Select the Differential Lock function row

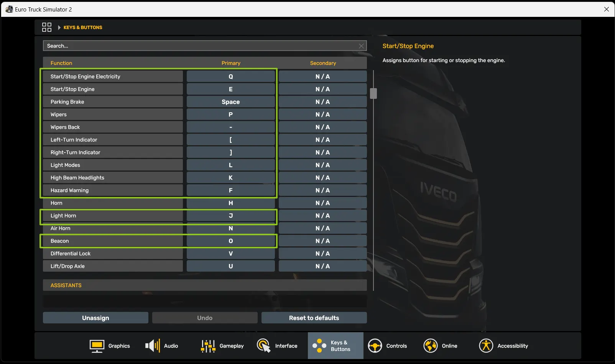[113, 254]
